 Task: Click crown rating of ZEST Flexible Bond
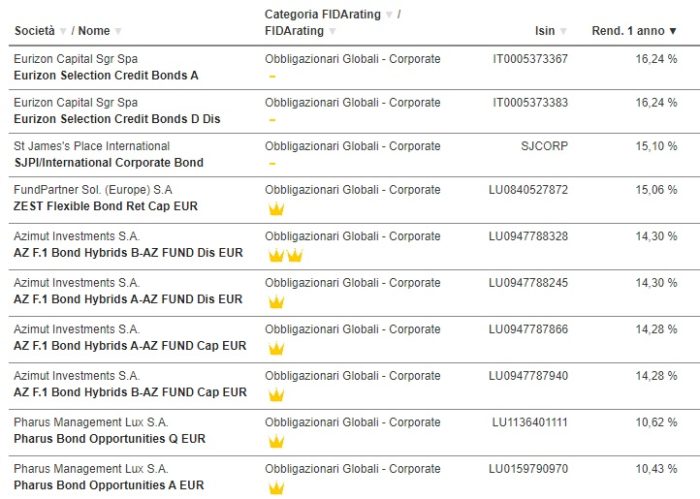coord(276,208)
